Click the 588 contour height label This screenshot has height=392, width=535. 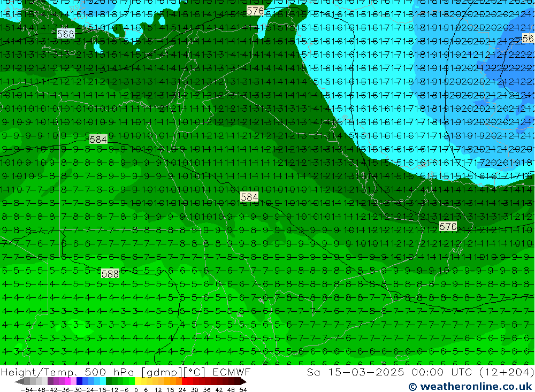110,274
